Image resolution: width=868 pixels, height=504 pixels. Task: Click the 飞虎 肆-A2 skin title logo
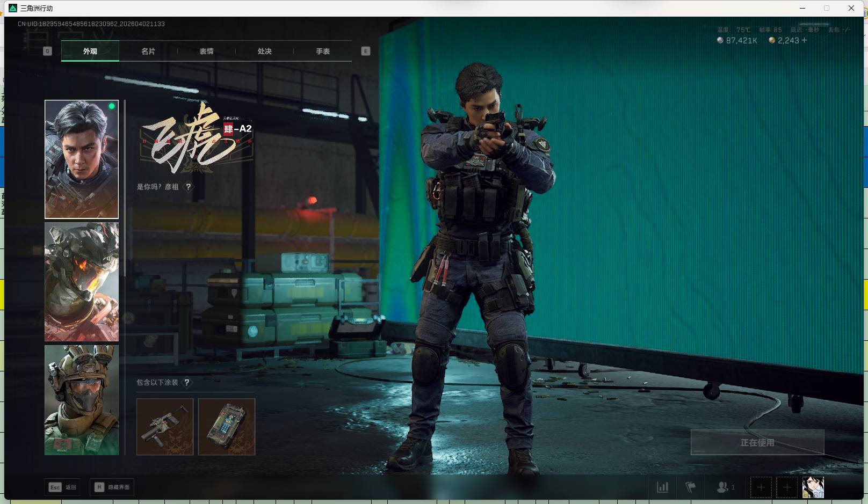[x=197, y=138]
